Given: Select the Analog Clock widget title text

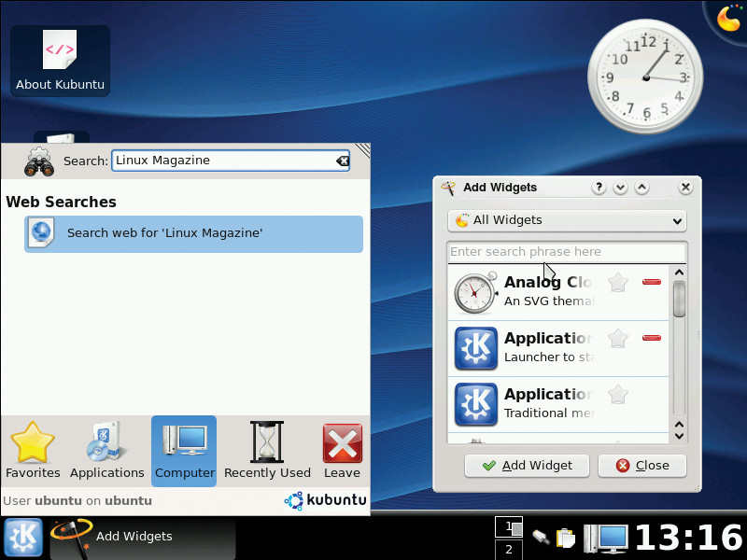Looking at the screenshot, I should 548,282.
